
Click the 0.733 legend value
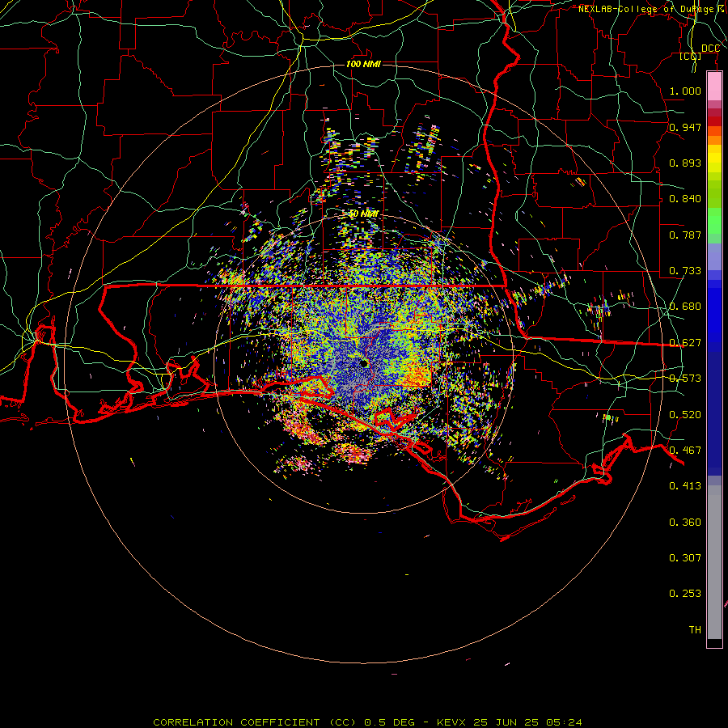coord(685,271)
